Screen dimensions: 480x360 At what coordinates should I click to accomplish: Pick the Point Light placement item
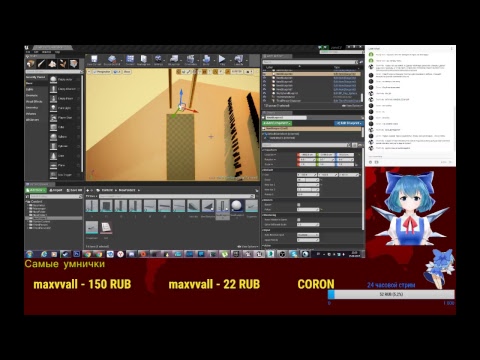[65, 108]
